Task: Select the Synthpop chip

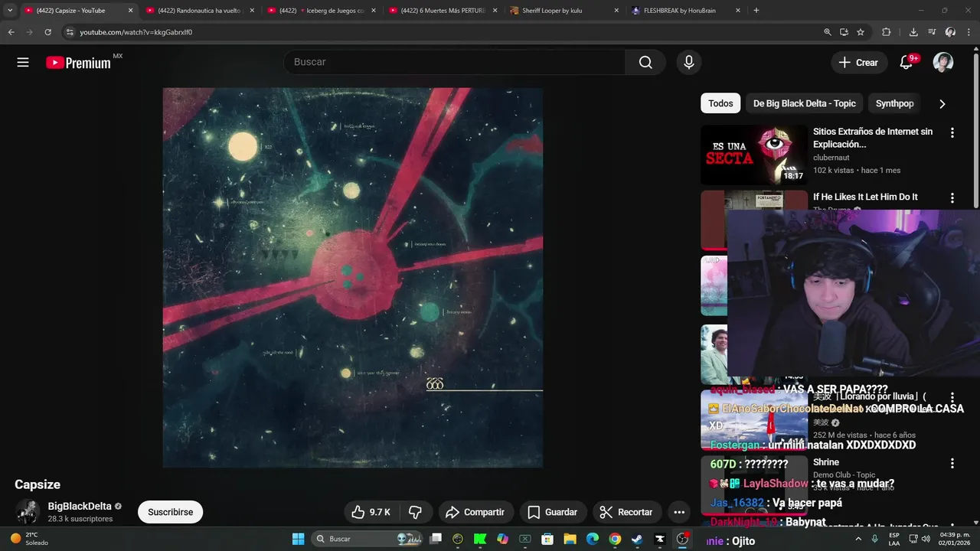Action: (x=894, y=103)
